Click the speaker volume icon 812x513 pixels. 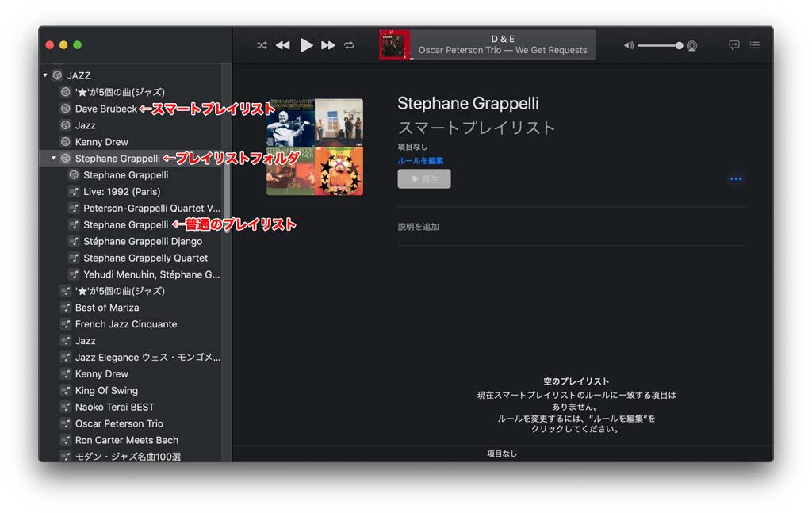click(629, 45)
